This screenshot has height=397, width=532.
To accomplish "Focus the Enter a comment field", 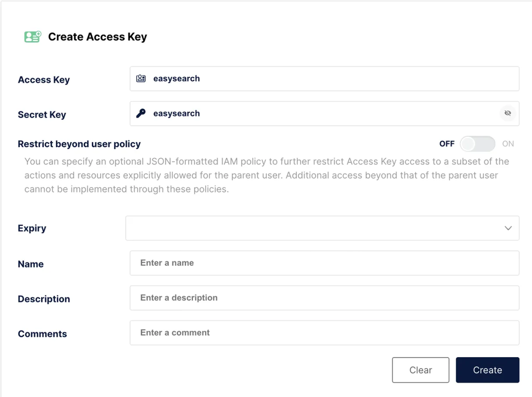I will (x=324, y=332).
